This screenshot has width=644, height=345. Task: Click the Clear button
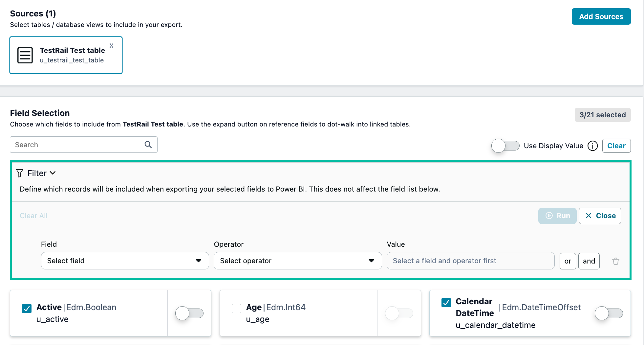(x=616, y=146)
